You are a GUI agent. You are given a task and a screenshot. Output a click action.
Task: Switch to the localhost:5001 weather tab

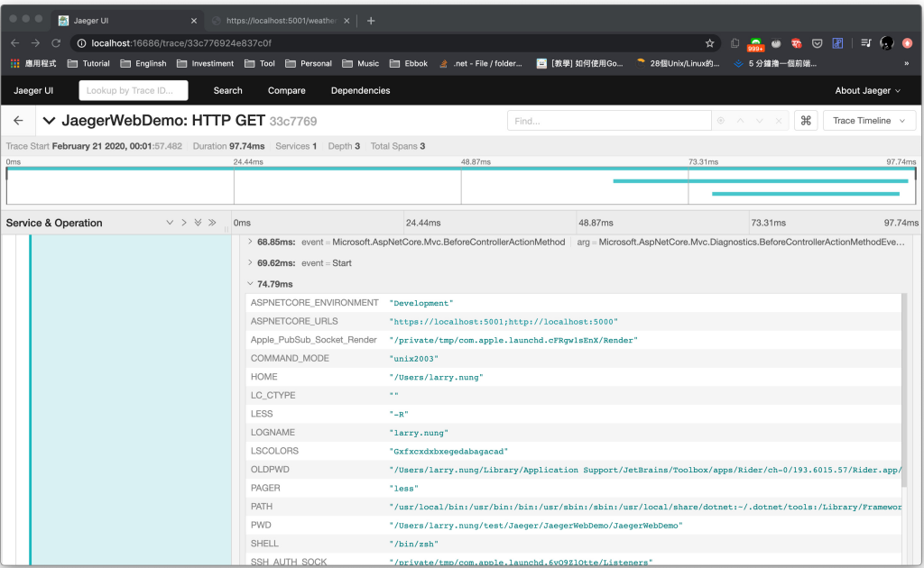point(281,21)
